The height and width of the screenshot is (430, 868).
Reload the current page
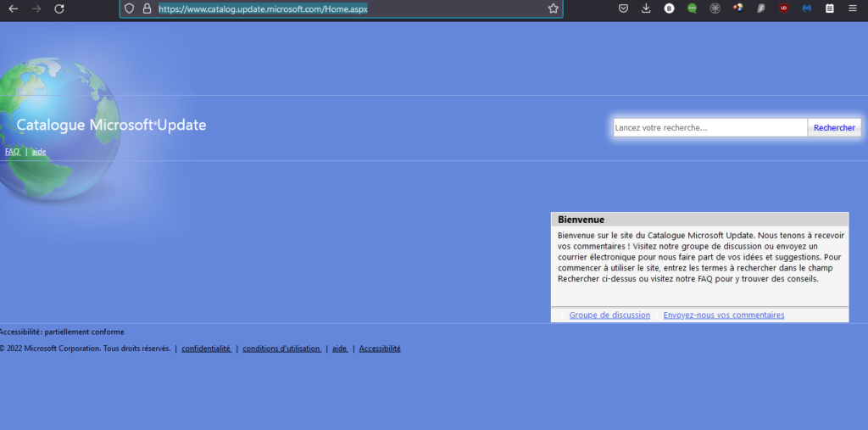(59, 8)
